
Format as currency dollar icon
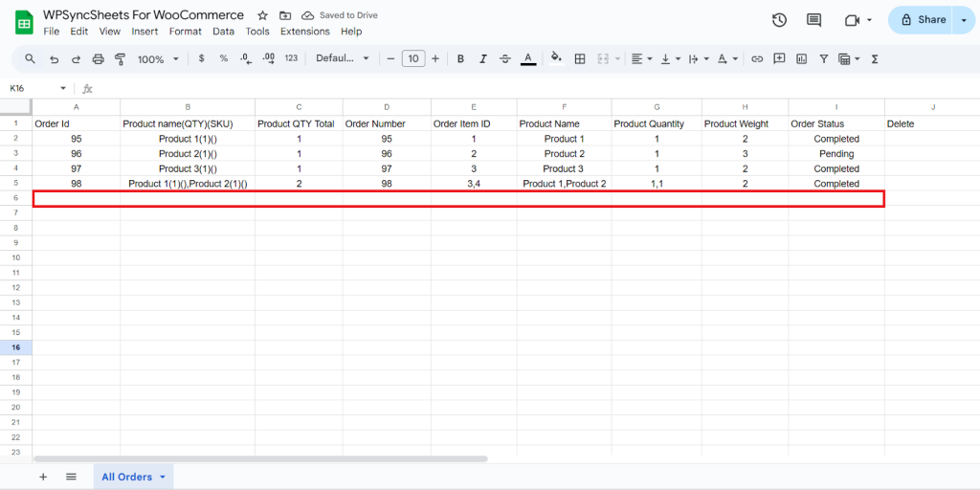pyautogui.click(x=201, y=58)
